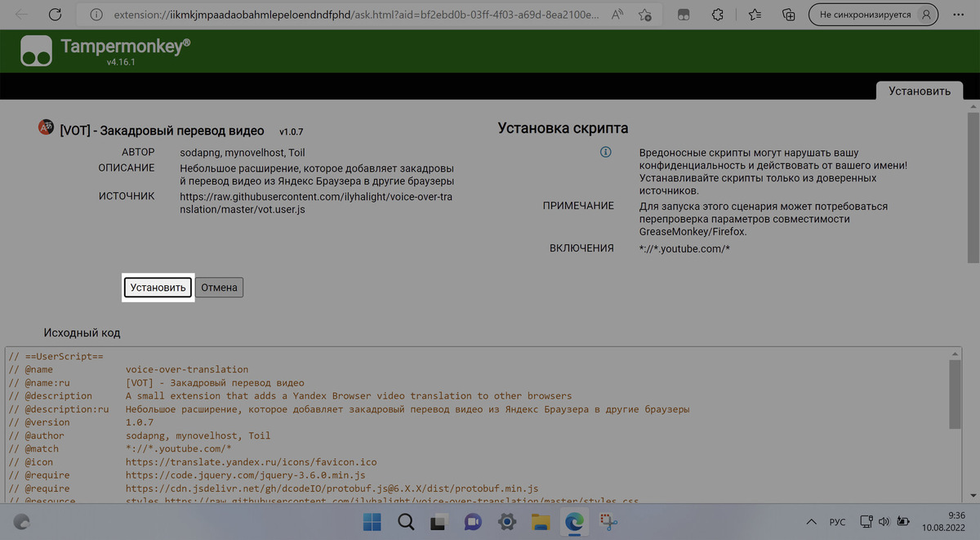980x540 pixels.
Task: Click the Отмена cancel button
Action: [219, 288]
